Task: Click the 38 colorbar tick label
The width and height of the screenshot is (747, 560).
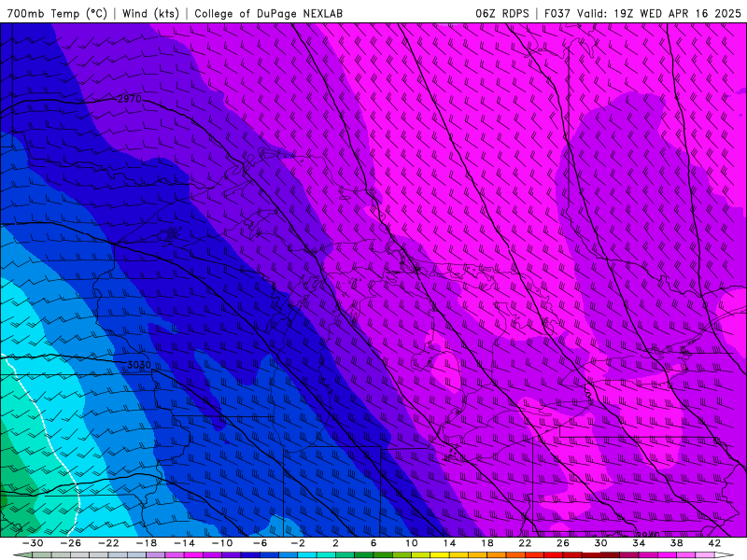Action: click(x=676, y=543)
